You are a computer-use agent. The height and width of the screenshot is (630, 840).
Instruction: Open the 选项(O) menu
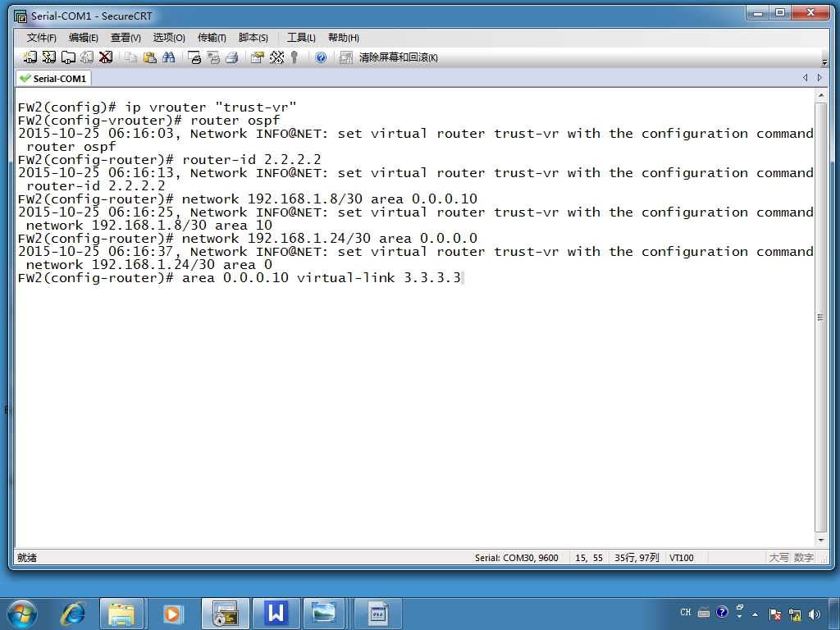[x=169, y=38]
